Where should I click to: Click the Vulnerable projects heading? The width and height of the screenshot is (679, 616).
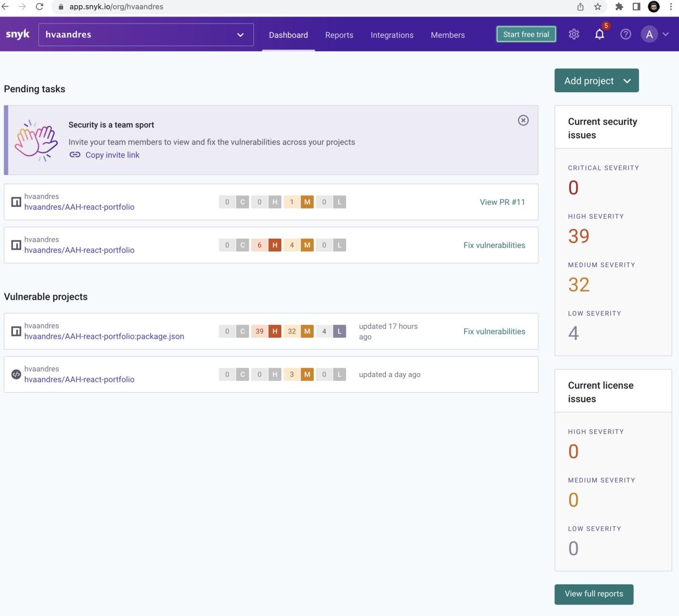tap(46, 297)
